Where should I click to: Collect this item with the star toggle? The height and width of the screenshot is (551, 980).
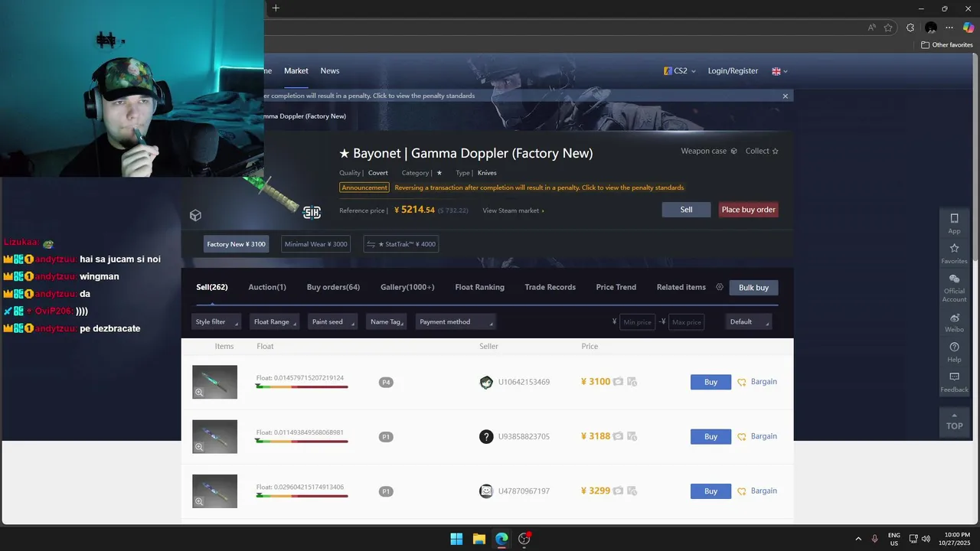click(762, 151)
